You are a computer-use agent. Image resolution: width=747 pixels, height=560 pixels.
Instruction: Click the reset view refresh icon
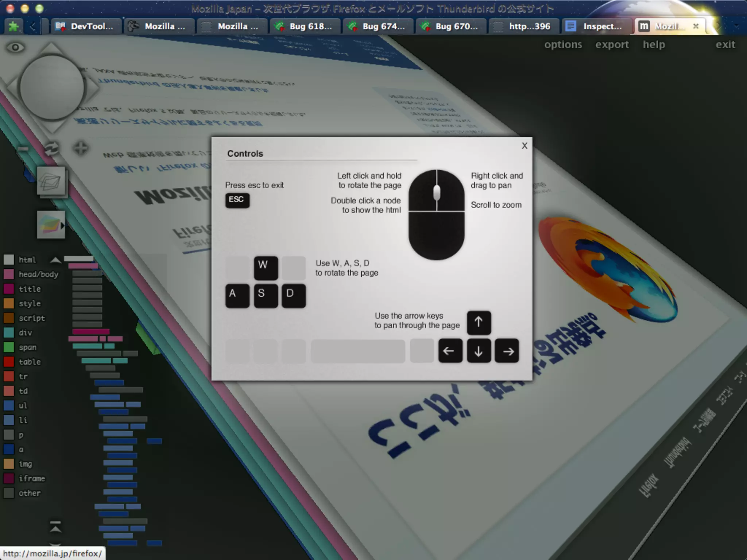pyautogui.click(x=51, y=149)
